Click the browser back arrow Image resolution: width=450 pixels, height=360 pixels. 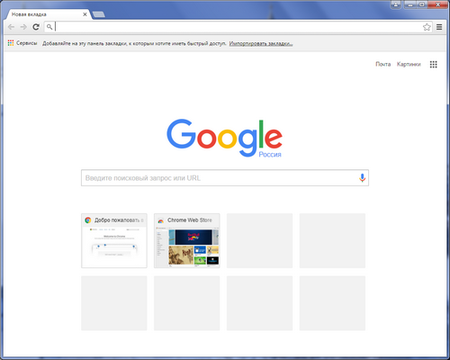[x=11, y=27]
